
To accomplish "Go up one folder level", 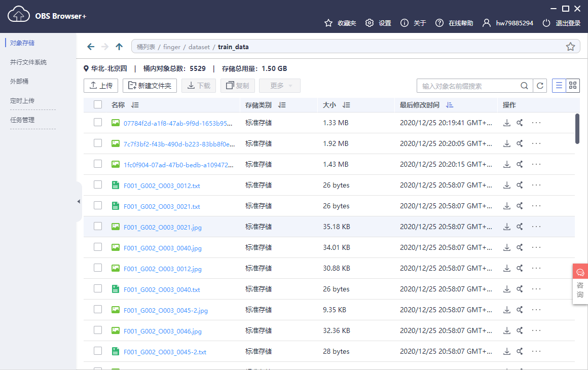I will pos(119,47).
